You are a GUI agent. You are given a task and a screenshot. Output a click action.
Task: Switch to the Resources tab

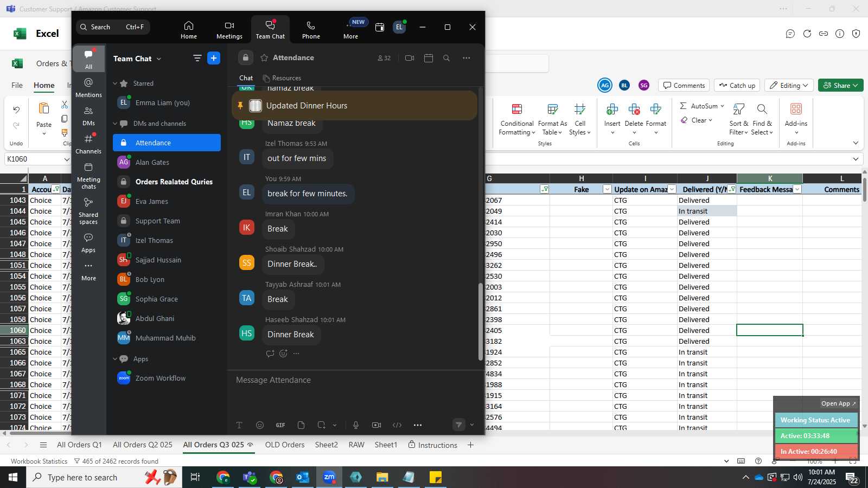tap(282, 78)
